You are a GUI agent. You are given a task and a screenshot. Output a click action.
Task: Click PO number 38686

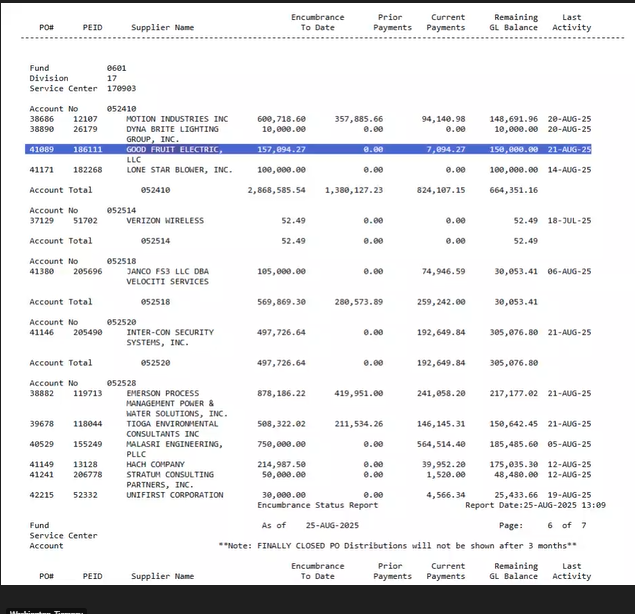click(x=42, y=119)
